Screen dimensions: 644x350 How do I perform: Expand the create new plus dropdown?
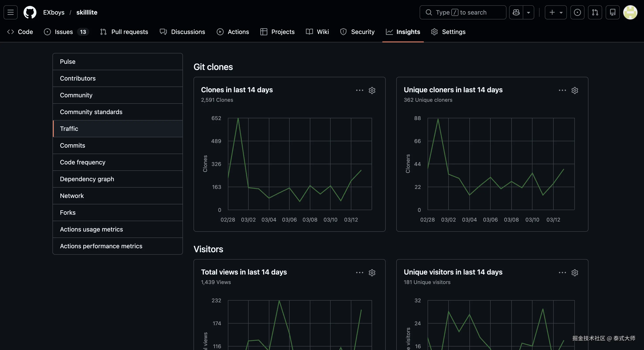pos(555,12)
